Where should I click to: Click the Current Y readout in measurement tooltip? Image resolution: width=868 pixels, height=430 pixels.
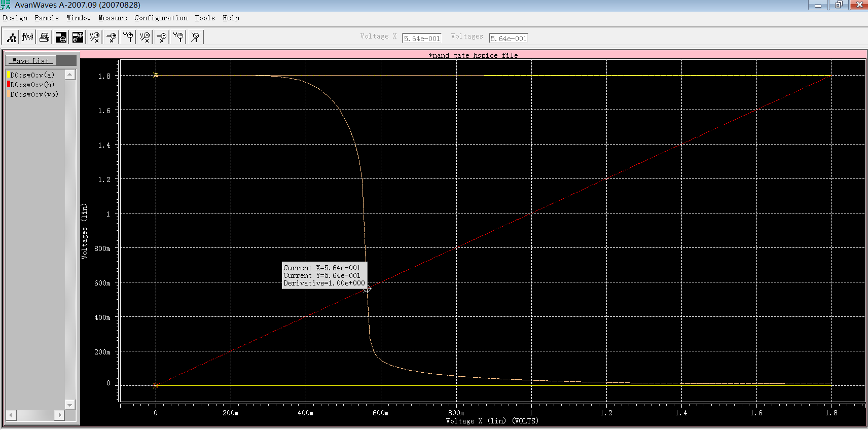pyautogui.click(x=322, y=275)
